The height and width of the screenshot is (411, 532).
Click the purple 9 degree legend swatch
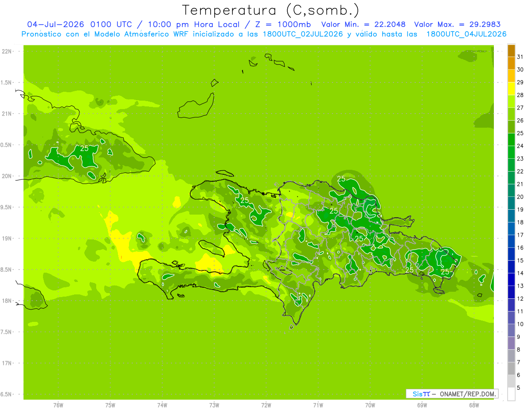511,343
